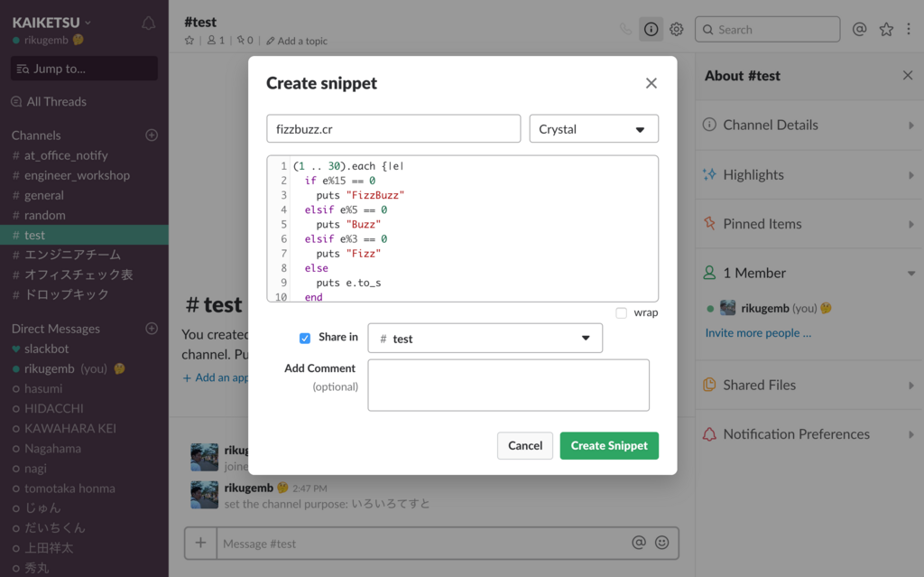Image resolution: width=924 pixels, height=577 pixels.
Task: Select the general channel in sidebar
Action: pyautogui.click(x=44, y=195)
